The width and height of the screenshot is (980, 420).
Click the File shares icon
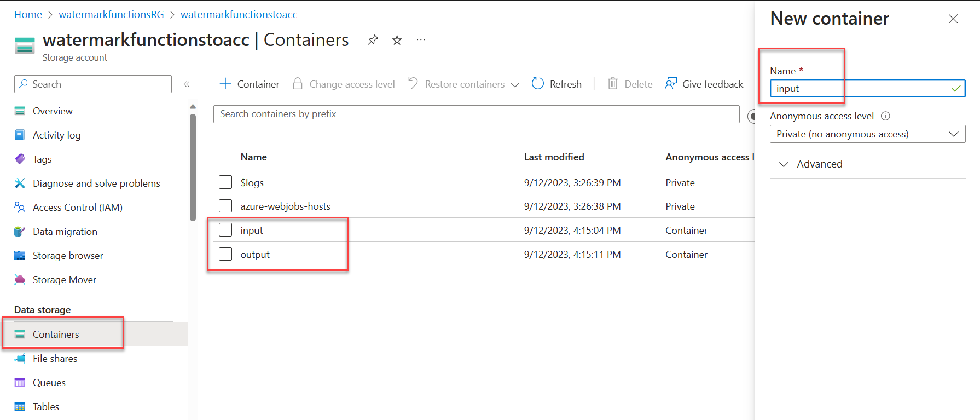pyautogui.click(x=20, y=358)
